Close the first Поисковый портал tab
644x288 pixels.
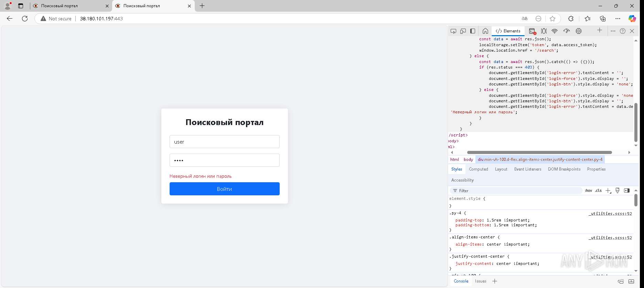coord(107,6)
